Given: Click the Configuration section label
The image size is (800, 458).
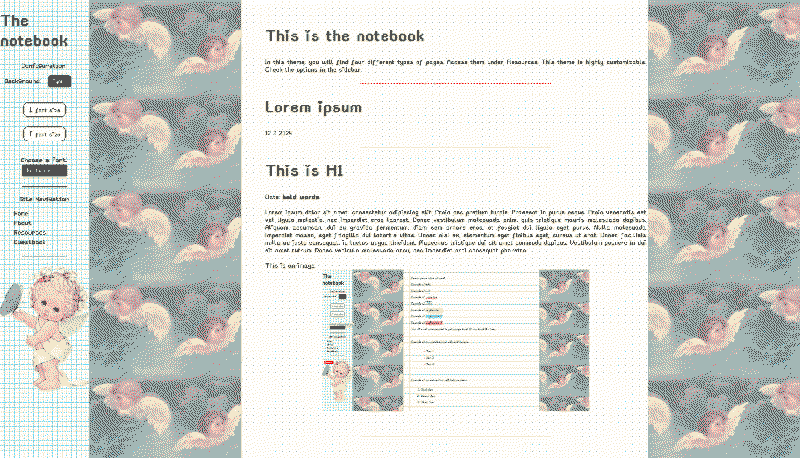Looking at the screenshot, I should 44,65.
